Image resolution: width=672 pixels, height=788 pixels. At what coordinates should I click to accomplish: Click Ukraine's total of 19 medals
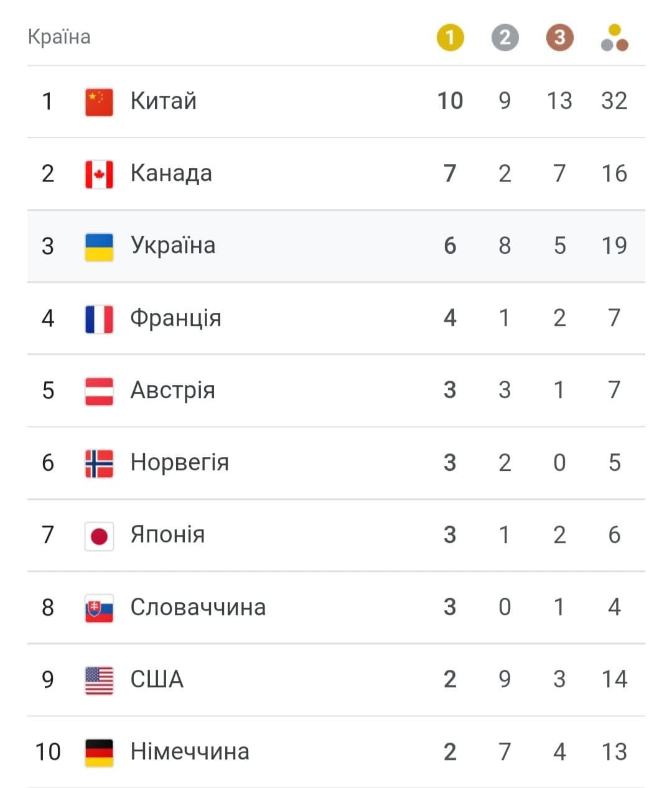click(x=614, y=246)
